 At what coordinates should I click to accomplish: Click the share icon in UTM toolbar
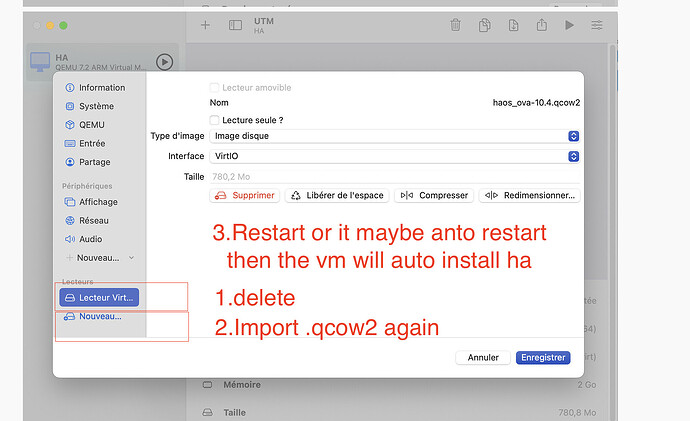(x=542, y=25)
